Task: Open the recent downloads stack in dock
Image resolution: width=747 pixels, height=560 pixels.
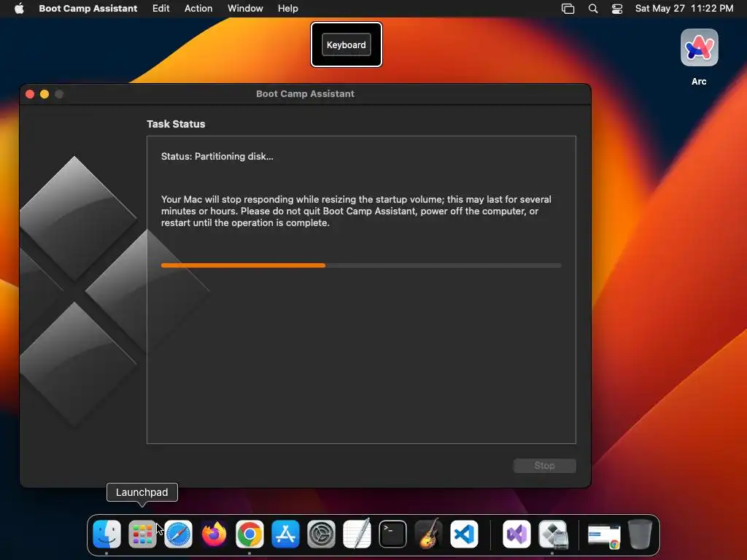Action: 604,535
